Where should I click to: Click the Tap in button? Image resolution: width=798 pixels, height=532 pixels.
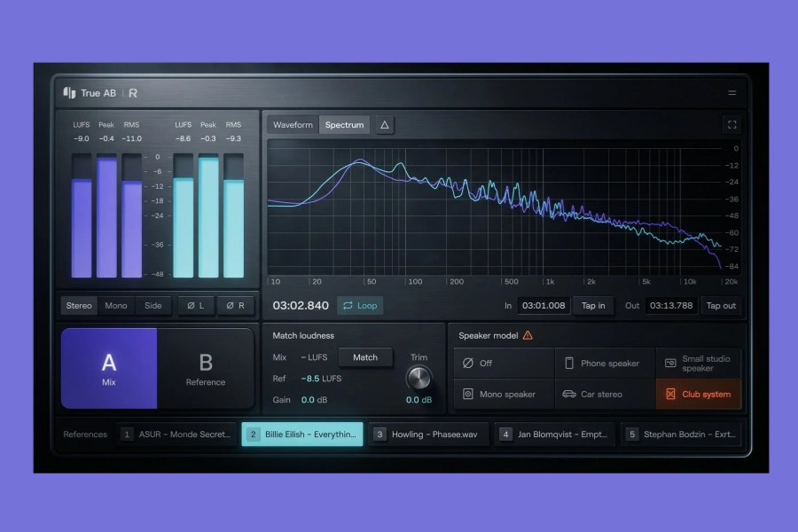click(x=593, y=305)
